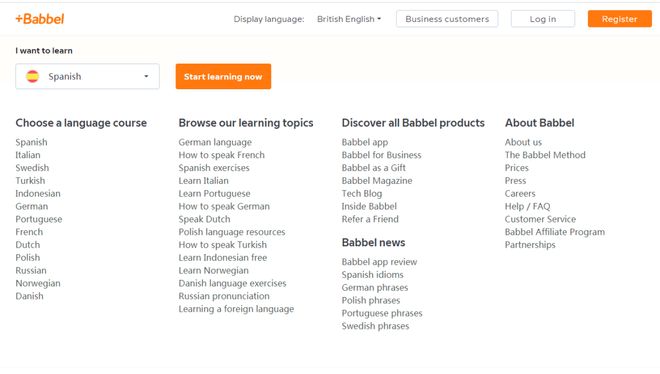The image size is (660, 374).
Task: Open the German phrases link
Action: coord(375,288)
